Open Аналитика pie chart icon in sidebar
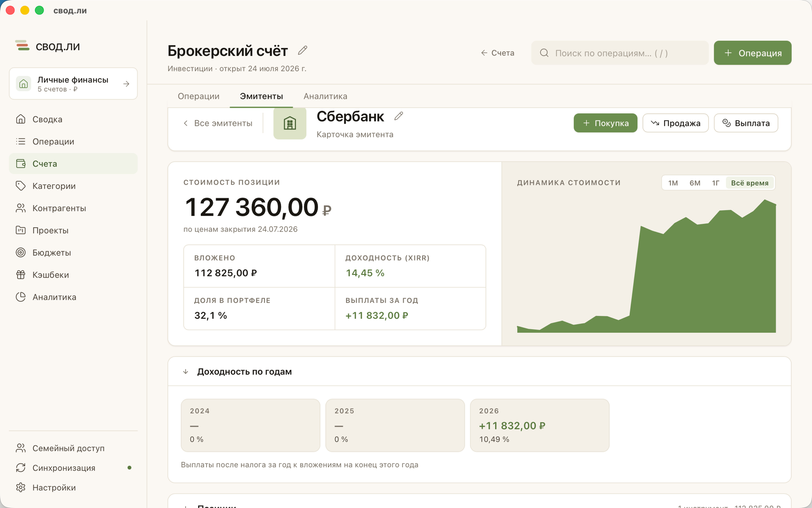Image resolution: width=812 pixels, height=508 pixels. click(x=21, y=297)
